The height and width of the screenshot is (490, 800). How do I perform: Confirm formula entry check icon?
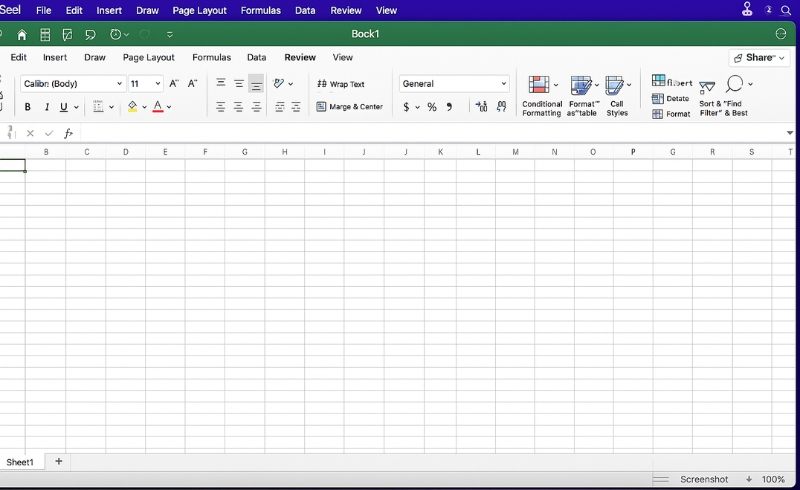(x=49, y=133)
